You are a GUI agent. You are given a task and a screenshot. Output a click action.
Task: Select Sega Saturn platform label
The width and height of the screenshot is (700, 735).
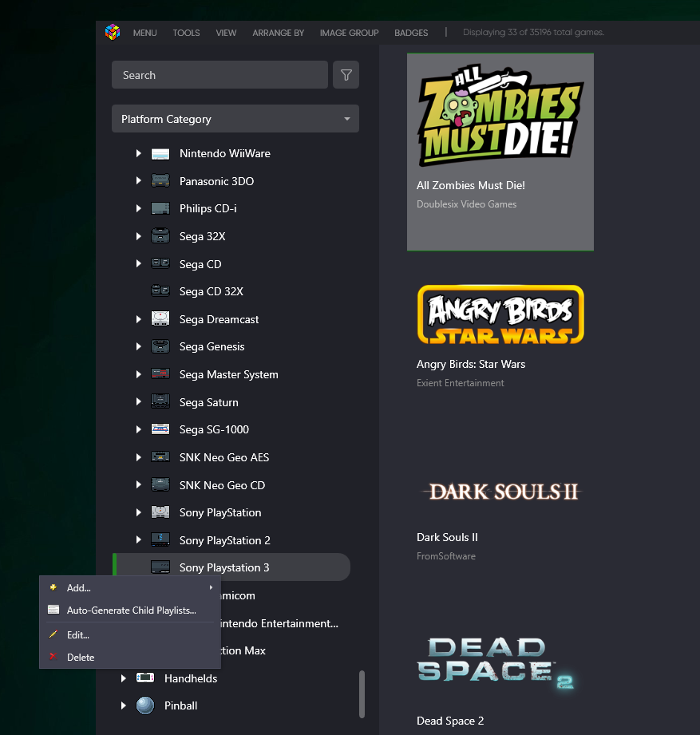coord(208,402)
